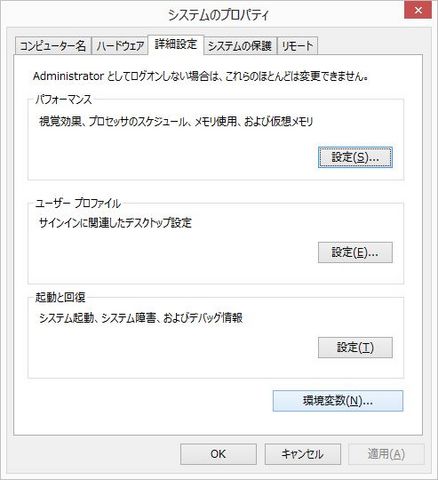Click the 起動と回復 group heading

coord(60,297)
